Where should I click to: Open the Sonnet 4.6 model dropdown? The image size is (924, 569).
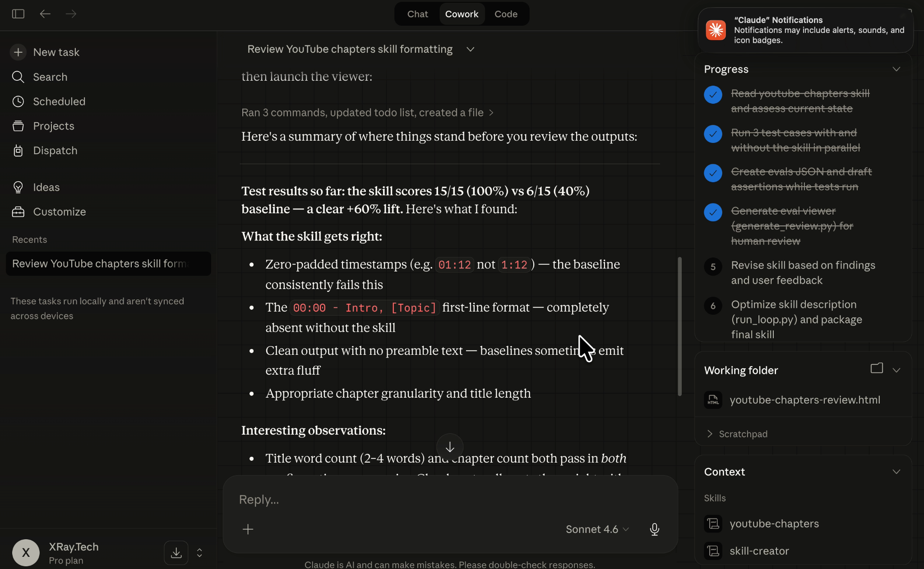click(597, 529)
